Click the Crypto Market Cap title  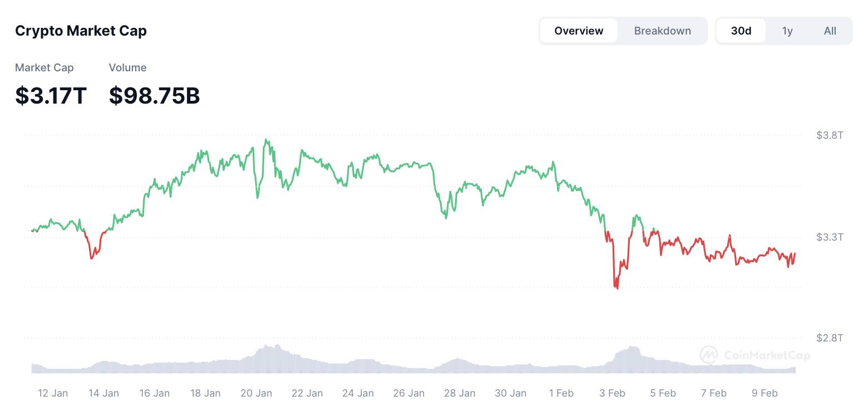pos(81,31)
